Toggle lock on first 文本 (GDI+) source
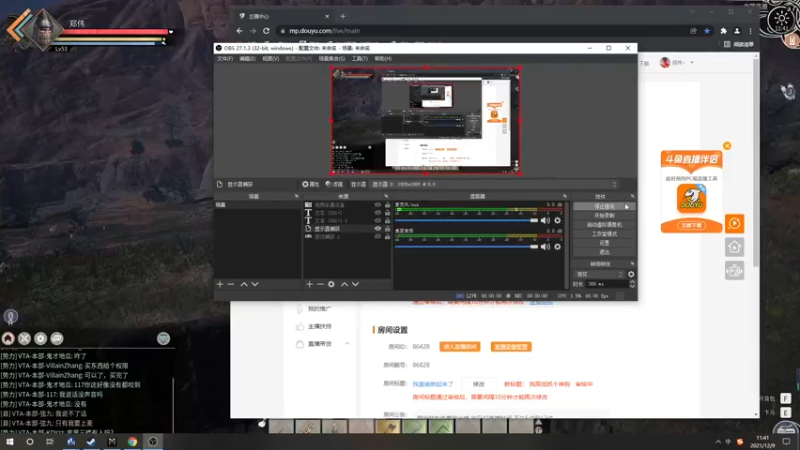The height and width of the screenshot is (450, 800). [x=387, y=213]
